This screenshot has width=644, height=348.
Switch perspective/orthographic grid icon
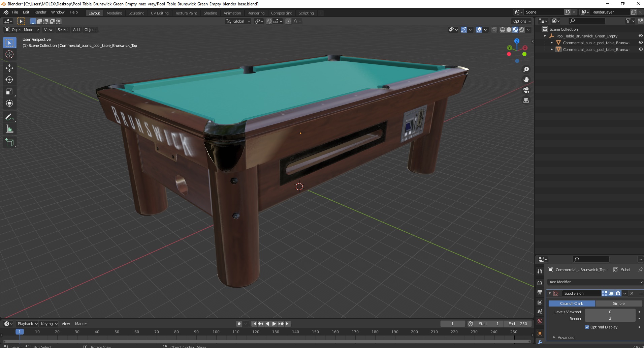coord(526,100)
